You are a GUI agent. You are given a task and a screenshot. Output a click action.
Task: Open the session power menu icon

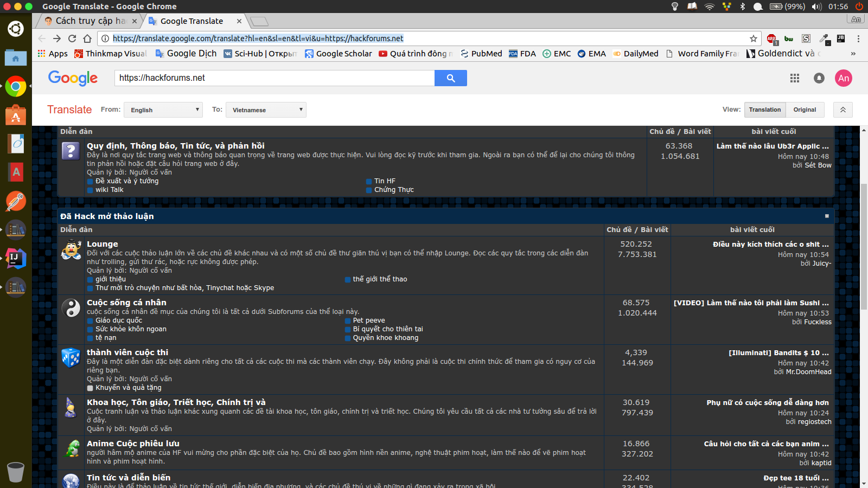click(x=859, y=7)
